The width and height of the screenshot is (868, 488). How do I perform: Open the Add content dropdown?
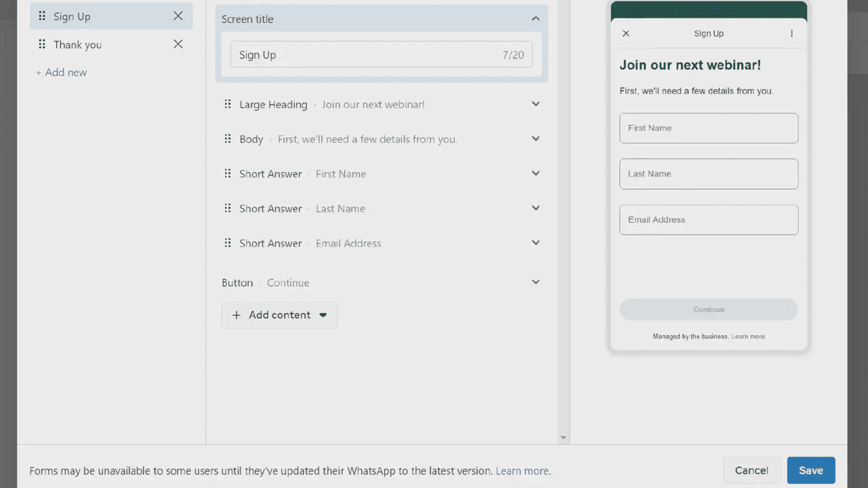(x=279, y=315)
